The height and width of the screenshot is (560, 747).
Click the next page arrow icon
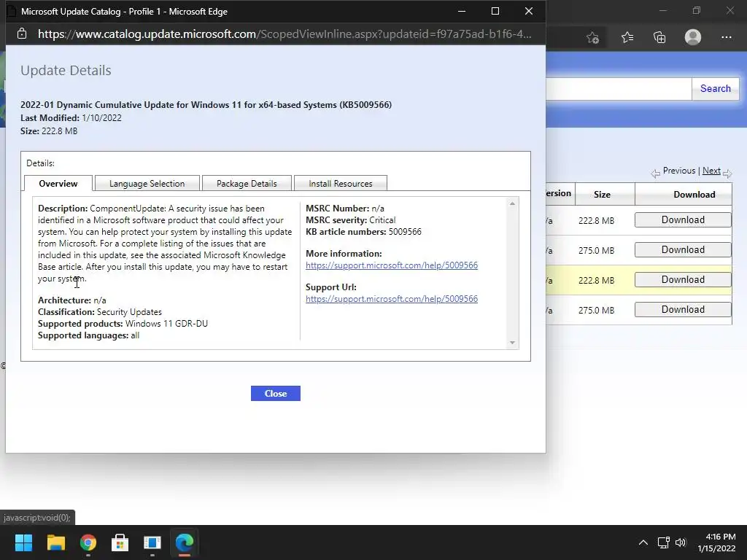[727, 174]
